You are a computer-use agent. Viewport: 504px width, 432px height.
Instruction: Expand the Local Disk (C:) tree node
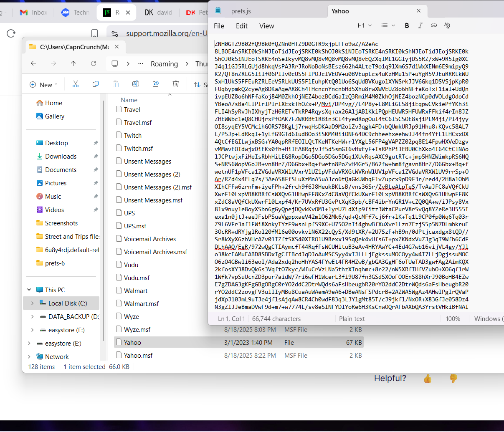coord(33,303)
